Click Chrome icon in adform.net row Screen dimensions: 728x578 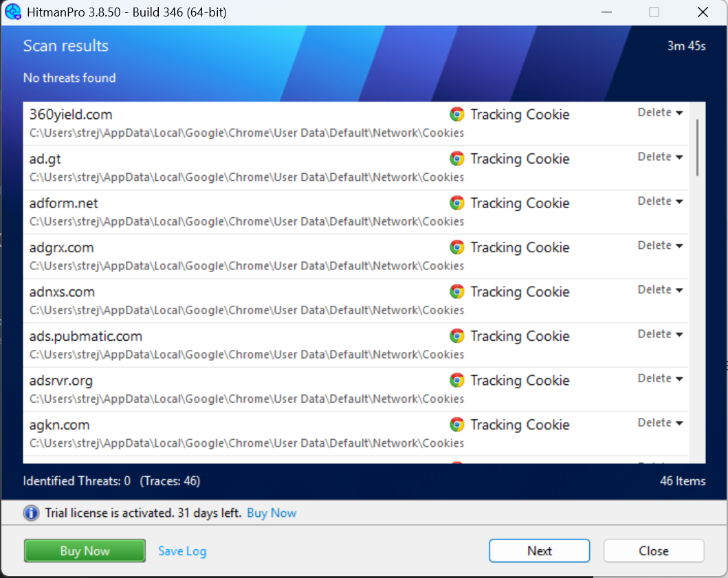tap(457, 203)
